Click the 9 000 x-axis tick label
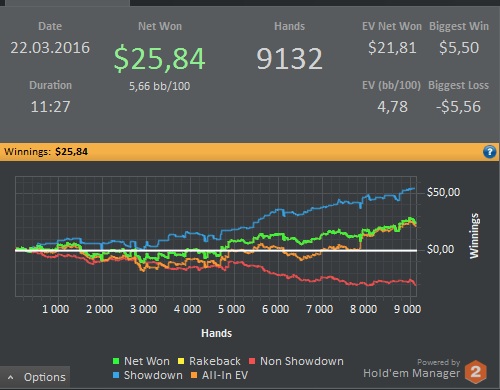 [407, 309]
